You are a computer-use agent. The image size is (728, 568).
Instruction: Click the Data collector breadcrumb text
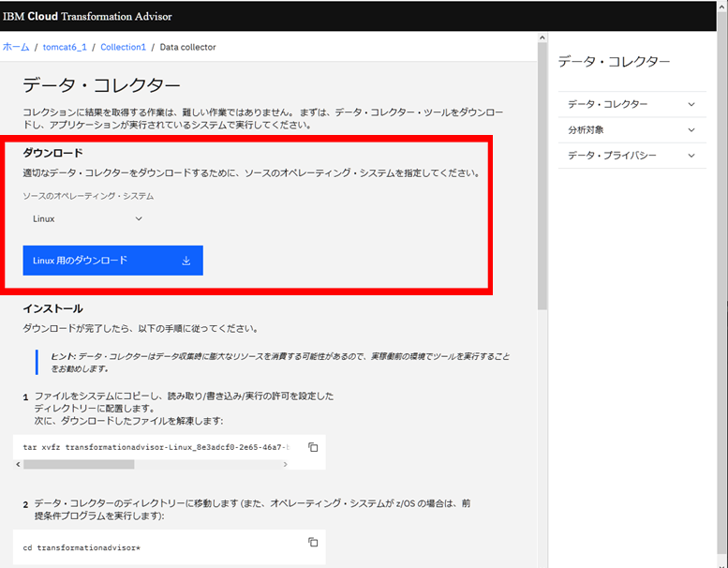(x=187, y=47)
